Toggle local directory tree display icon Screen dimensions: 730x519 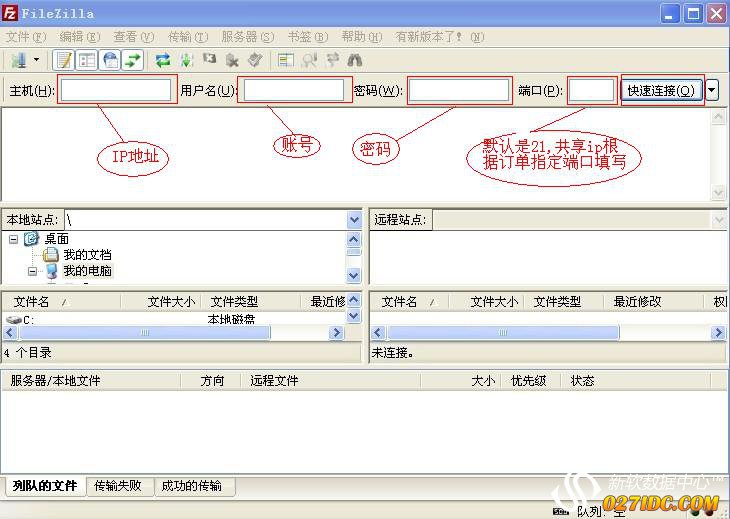click(x=87, y=60)
